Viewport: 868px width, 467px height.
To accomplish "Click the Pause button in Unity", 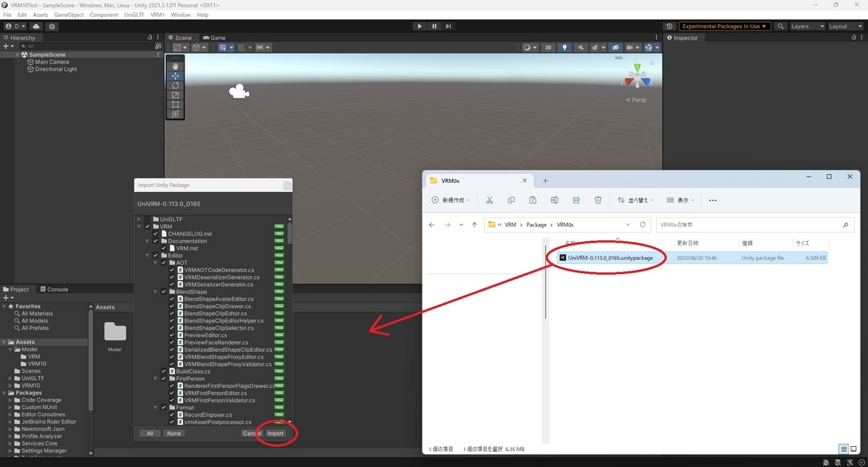I will coord(434,26).
